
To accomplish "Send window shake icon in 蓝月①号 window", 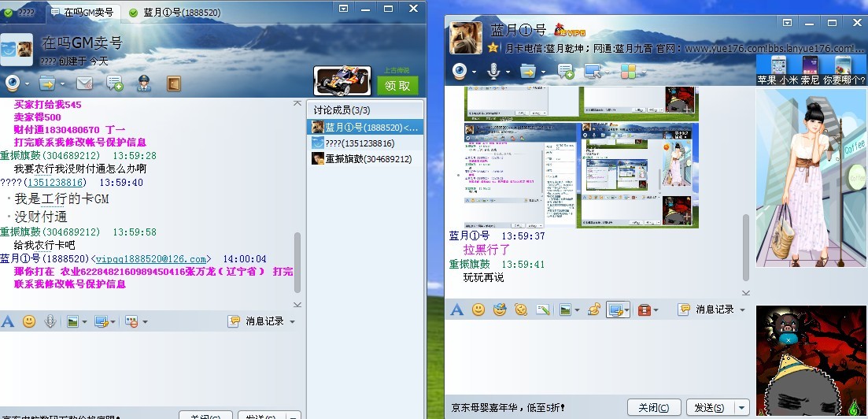I will click(x=521, y=310).
